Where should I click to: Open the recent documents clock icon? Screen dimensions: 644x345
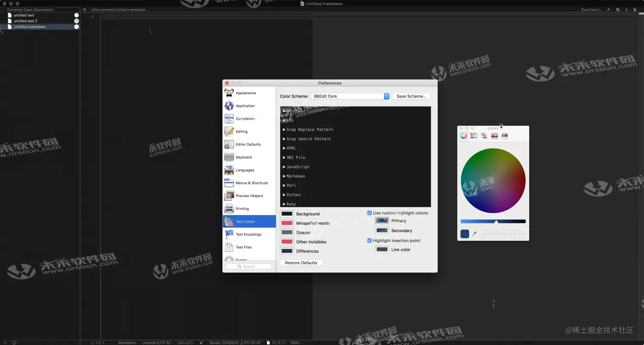point(14,342)
